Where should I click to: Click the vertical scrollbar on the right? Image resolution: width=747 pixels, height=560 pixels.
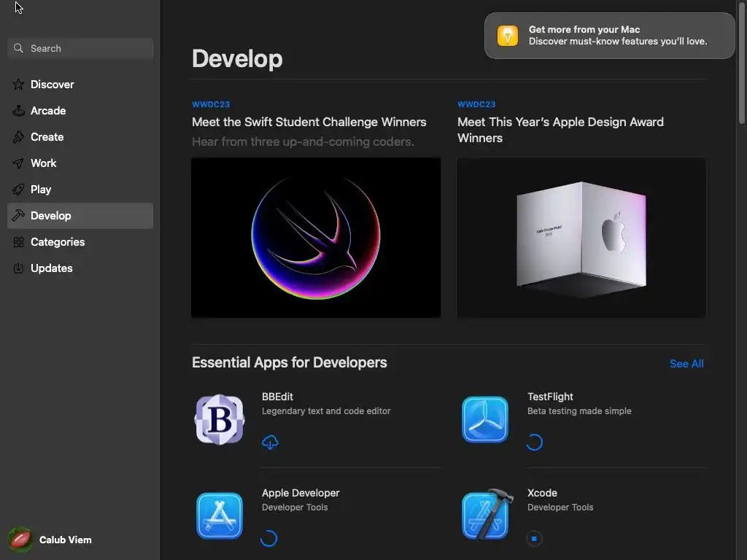click(742, 62)
